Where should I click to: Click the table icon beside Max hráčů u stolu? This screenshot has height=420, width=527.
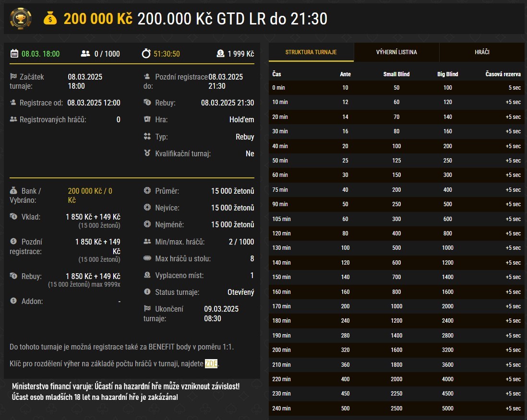[147, 258]
